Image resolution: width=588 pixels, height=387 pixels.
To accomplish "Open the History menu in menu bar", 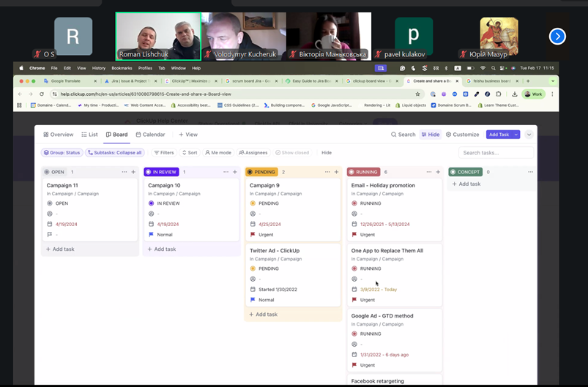I will (x=99, y=68).
